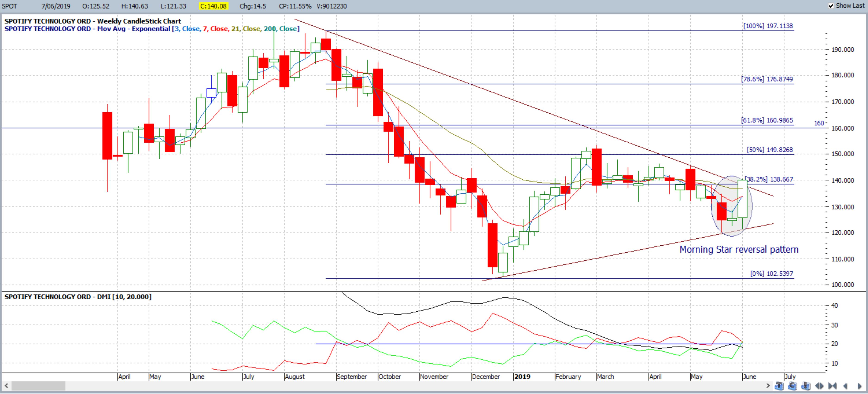Click the 160 horizontal line label
This screenshot has width=868, height=394.
pos(819,123)
